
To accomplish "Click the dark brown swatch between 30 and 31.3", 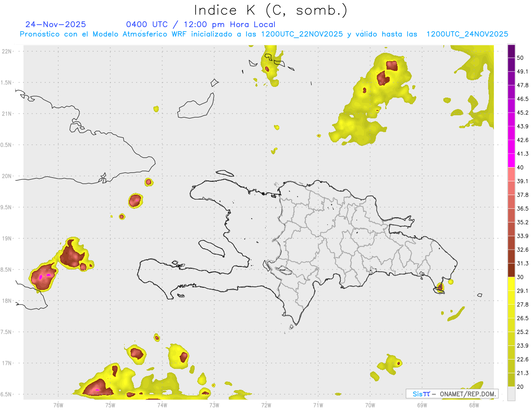I will tap(512, 270).
